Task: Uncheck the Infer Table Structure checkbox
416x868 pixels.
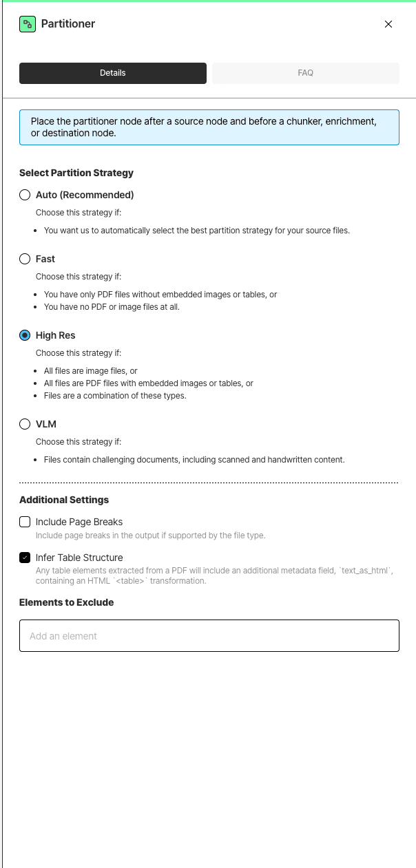Action: 25,558
